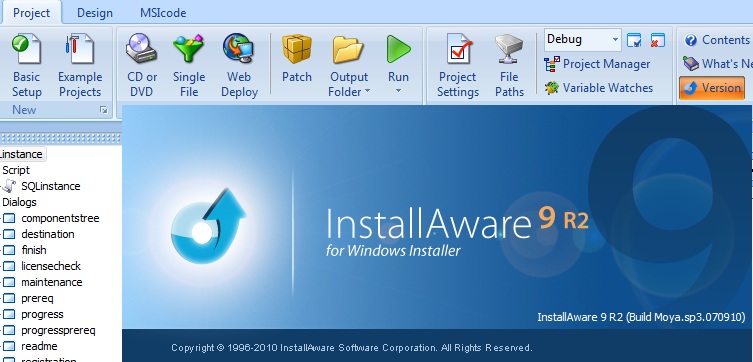Select the progressprereq dialog
The width and height of the screenshot is (753, 362).
pos(58,330)
